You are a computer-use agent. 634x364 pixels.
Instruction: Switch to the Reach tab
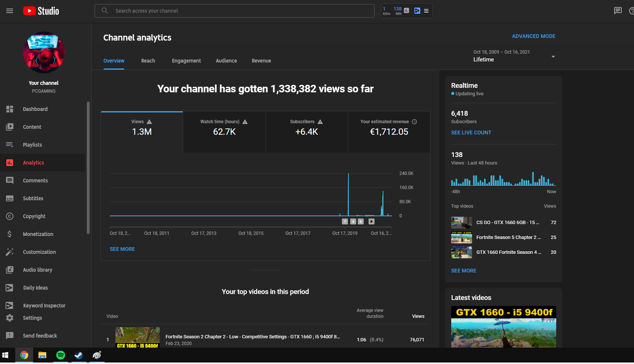(x=148, y=61)
